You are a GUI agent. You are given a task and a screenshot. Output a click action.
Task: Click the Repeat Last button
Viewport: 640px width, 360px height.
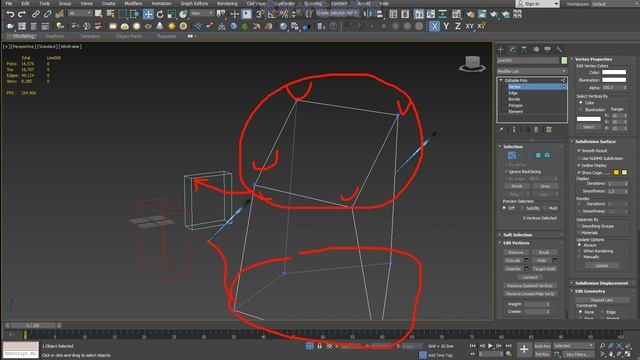pos(602,300)
